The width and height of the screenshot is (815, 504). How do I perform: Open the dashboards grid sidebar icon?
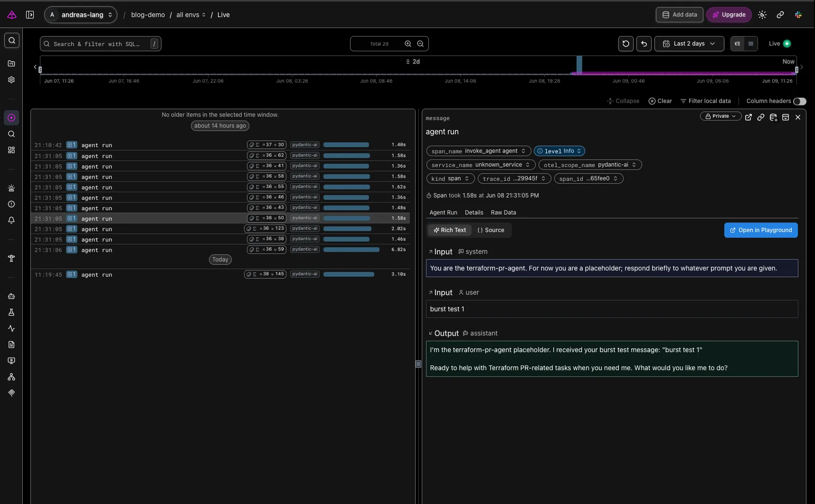[11, 150]
